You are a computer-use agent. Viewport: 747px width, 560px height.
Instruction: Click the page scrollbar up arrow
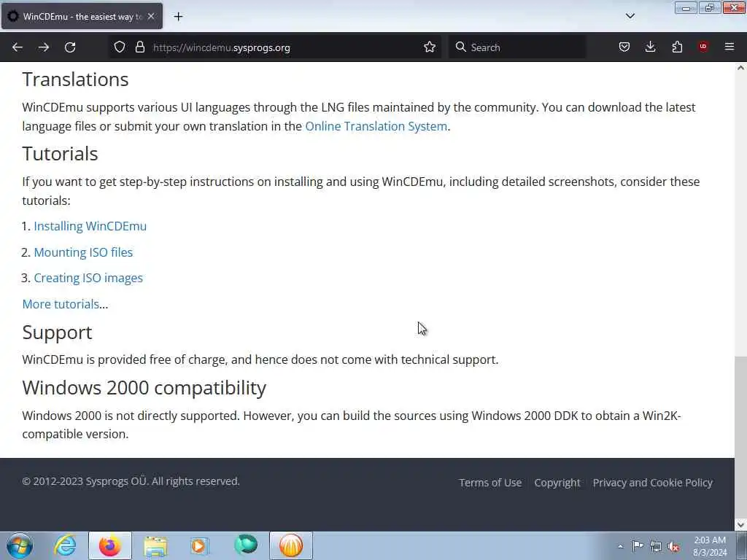coord(741,68)
